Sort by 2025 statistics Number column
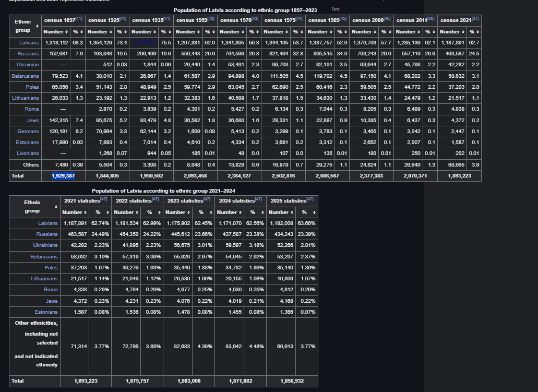This screenshot has height=392, width=538. (x=281, y=212)
